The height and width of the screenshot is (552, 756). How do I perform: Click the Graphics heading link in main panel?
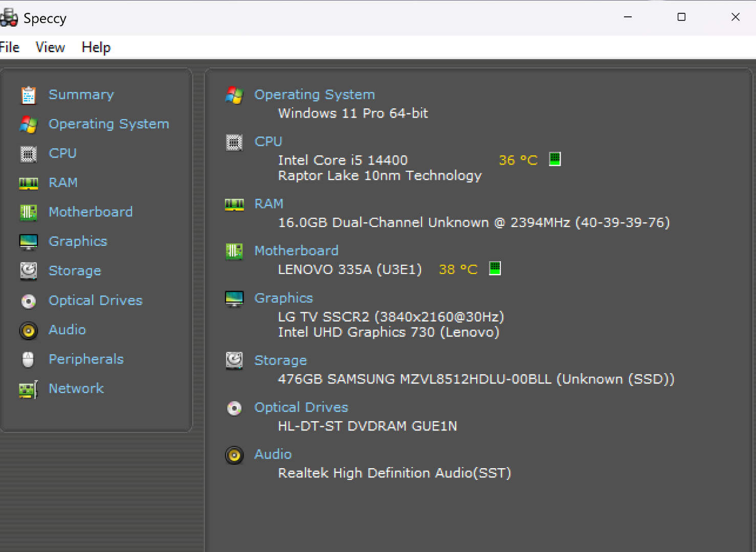tap(284, 298)
